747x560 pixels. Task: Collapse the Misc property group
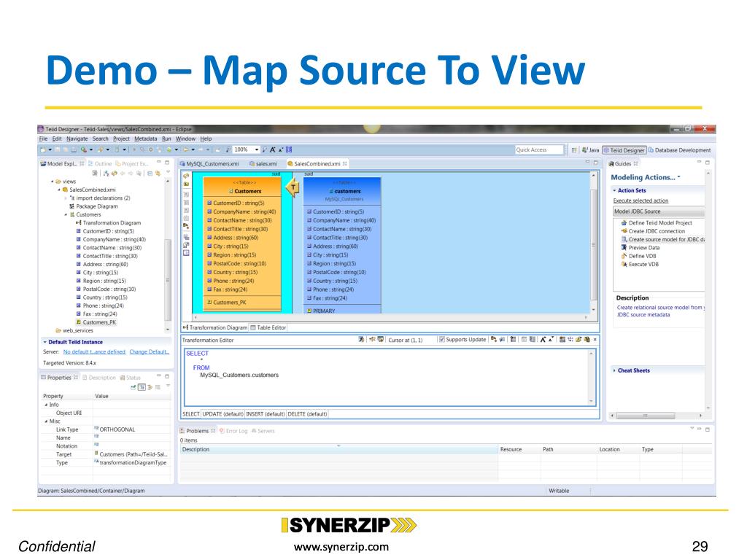pos(46,421)
